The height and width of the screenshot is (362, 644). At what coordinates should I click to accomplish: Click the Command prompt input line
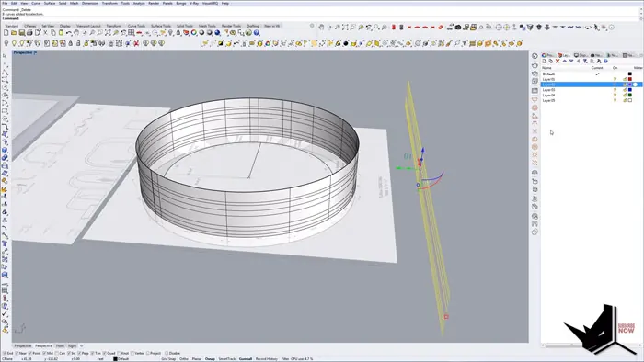tap(320, 18)
